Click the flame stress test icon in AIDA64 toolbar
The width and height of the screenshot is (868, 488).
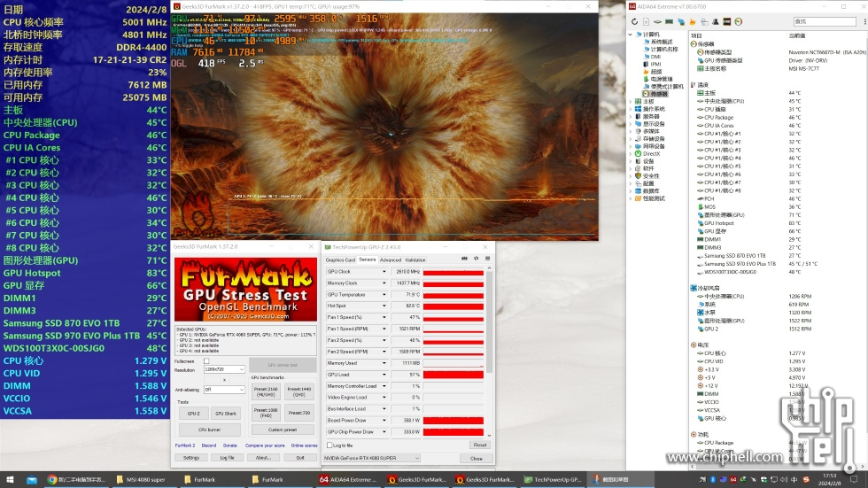693,21
